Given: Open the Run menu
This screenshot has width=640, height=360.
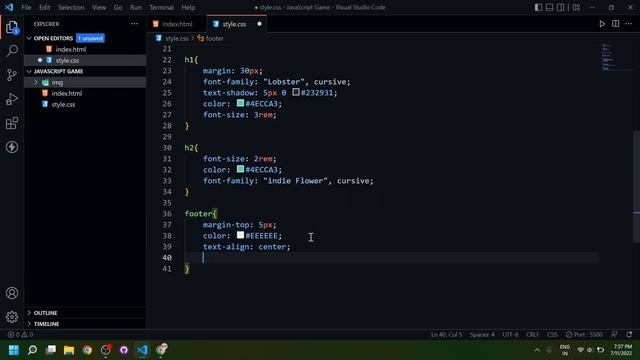Looking at the screenshot, I should click(136, 7).
